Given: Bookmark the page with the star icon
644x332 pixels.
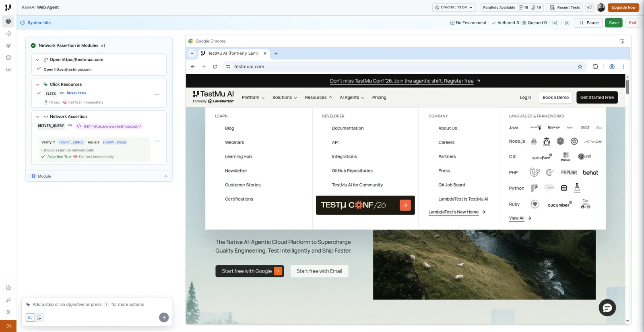Looking at the screenshot, I should coord(580,67).
